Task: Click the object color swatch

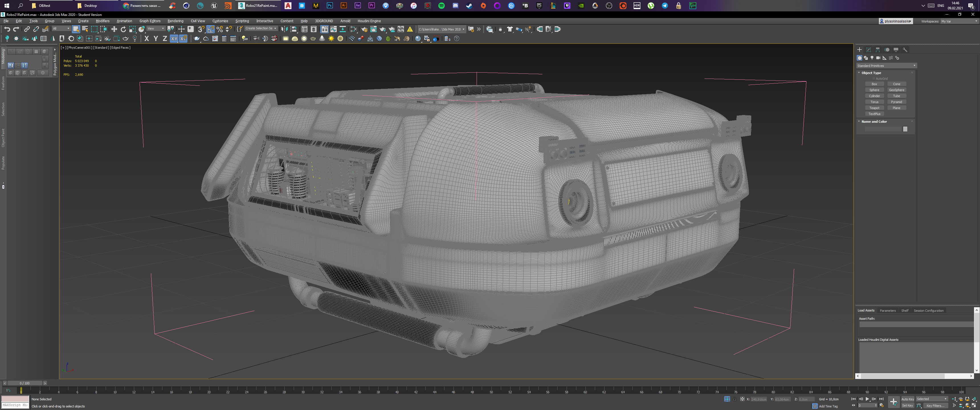Action: (905, 129)
